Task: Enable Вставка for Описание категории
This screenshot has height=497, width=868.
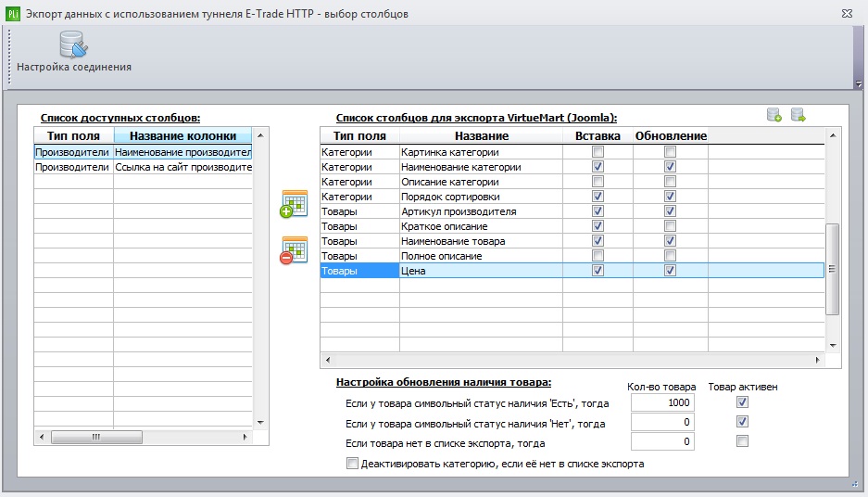Action: point(598,182)
